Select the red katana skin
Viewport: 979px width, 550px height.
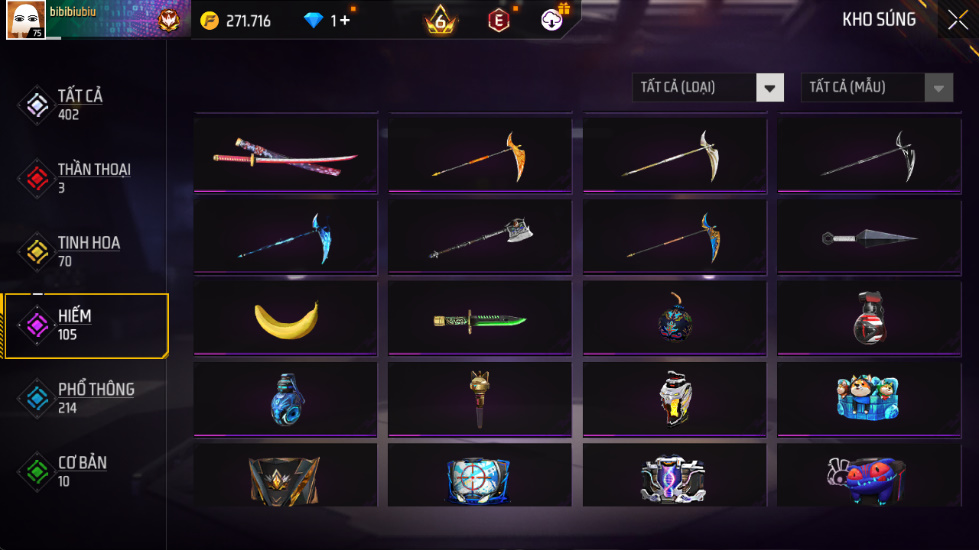point(286,155)
